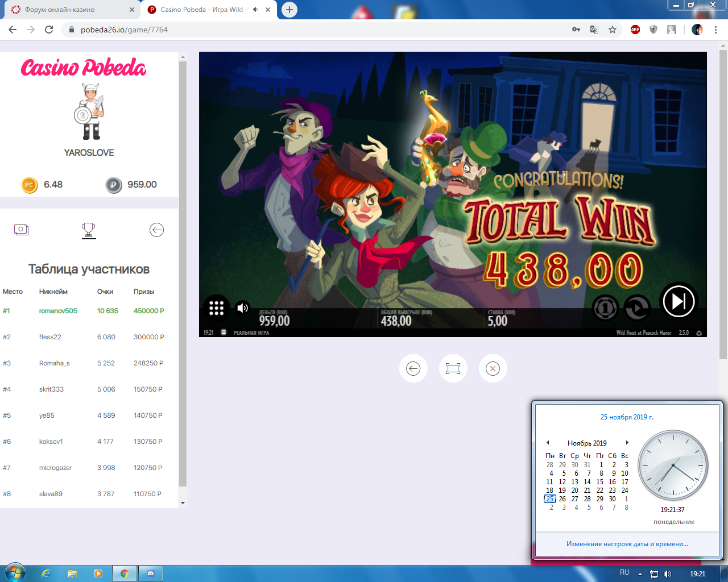Close the Форум онлайн казино tab
The width and height of the screenshot is (728, 582).
pos(132,10)
